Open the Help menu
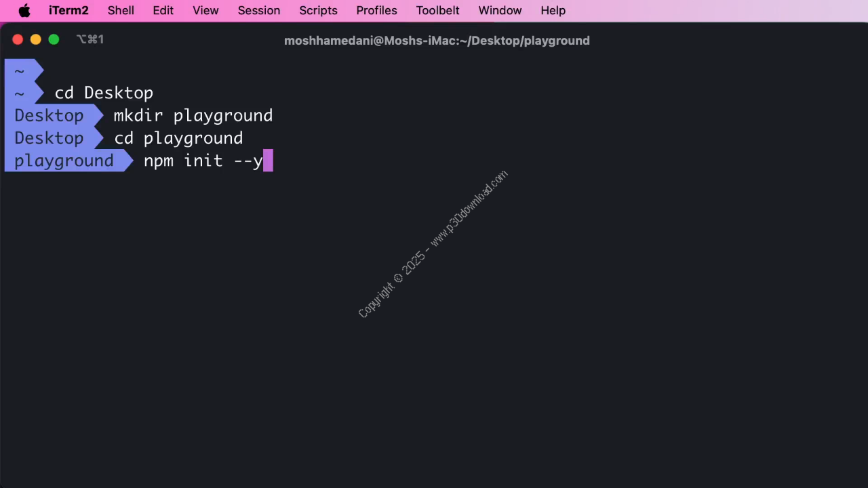868x488 pixels. [x=553, y=11]
